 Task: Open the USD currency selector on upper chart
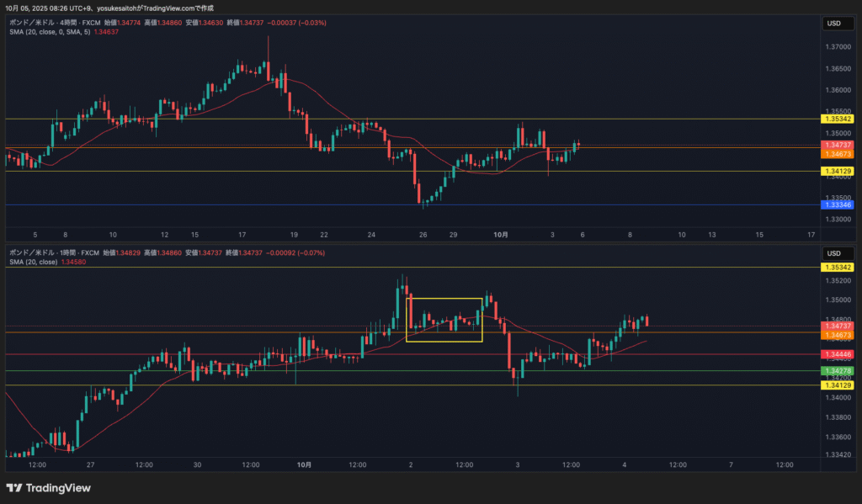point(833,24)
